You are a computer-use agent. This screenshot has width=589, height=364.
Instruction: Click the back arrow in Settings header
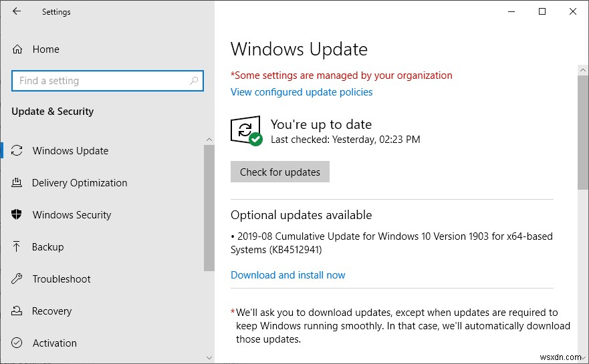point(17,11)
